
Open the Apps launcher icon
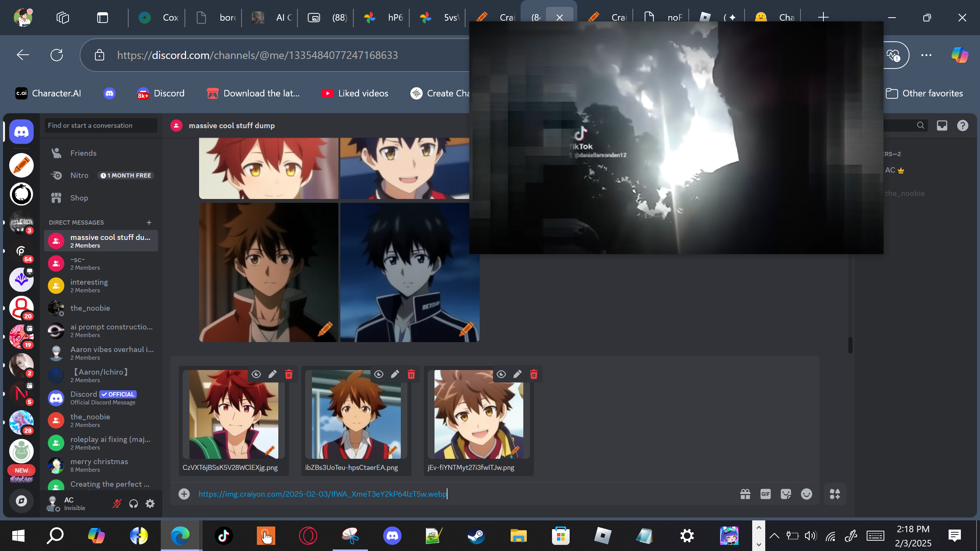click(x=835, y=494)
